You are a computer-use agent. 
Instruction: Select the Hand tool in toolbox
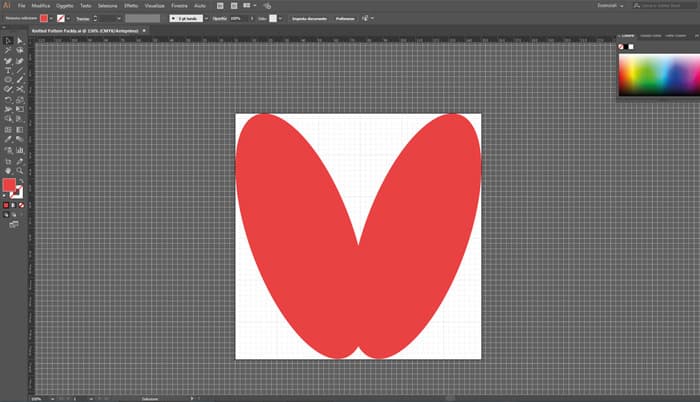(8, 170)
